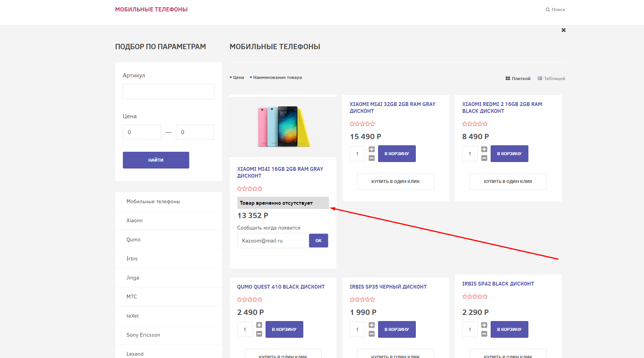Buy Xiaomi Redmi 2 in one click
This screenshot has width=644, height=358.
pyautogui.click(x=508, y=181)
